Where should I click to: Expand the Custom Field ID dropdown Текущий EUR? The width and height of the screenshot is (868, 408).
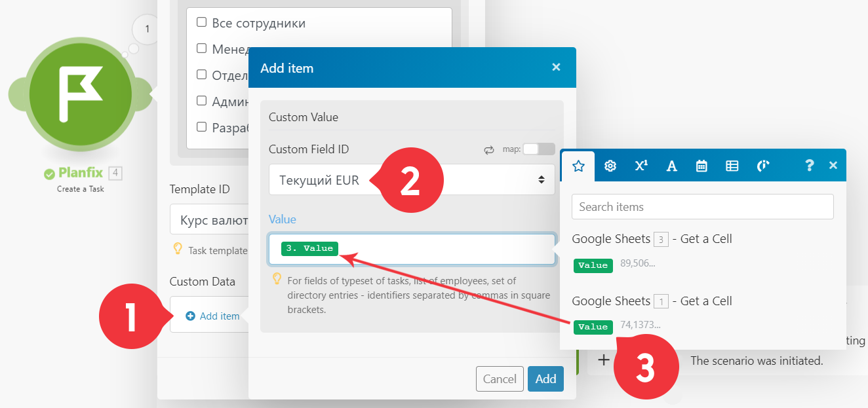(412, 180)
